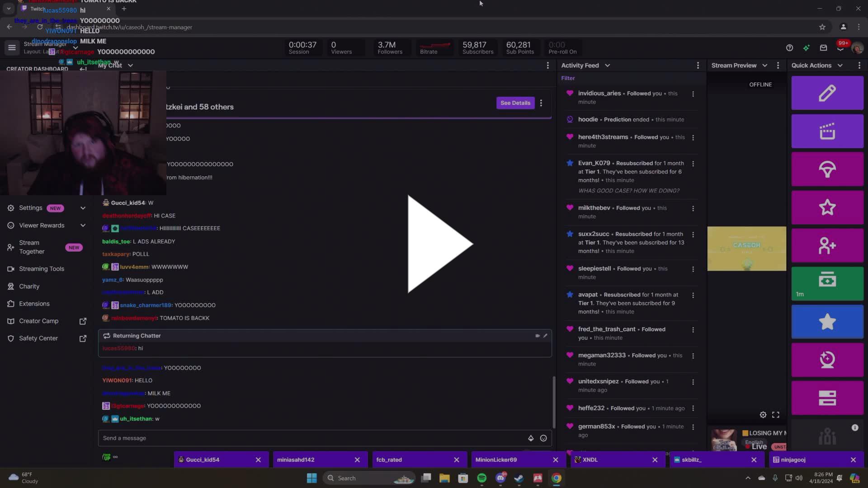The image size is (868, 488).
Task: Select Streaming Tools in the sidebar
Action: click(42, 268)
